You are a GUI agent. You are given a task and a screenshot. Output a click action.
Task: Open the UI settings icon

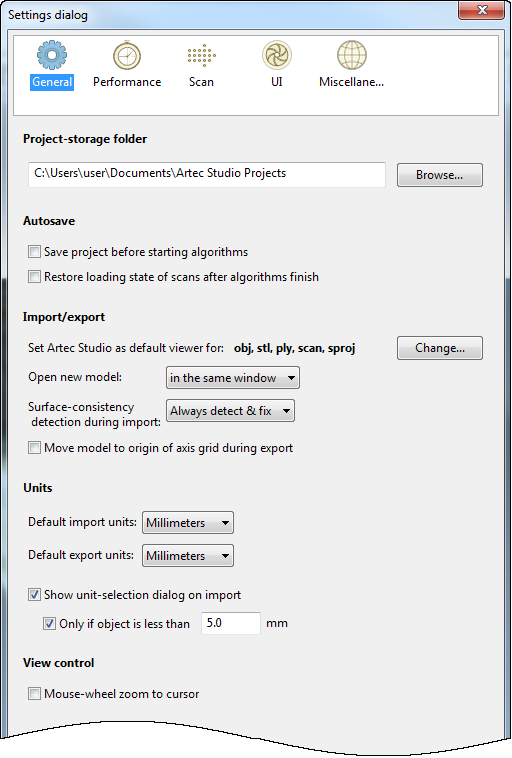tap(277, 55)
